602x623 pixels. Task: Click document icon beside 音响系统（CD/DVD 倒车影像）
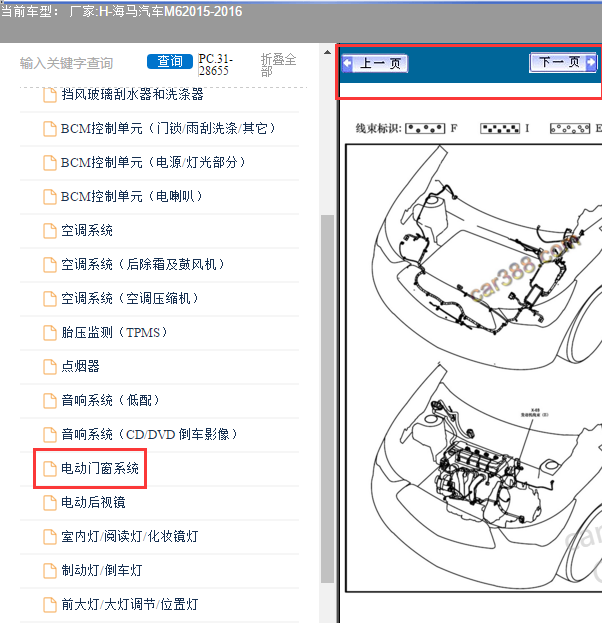pos(50,434)
